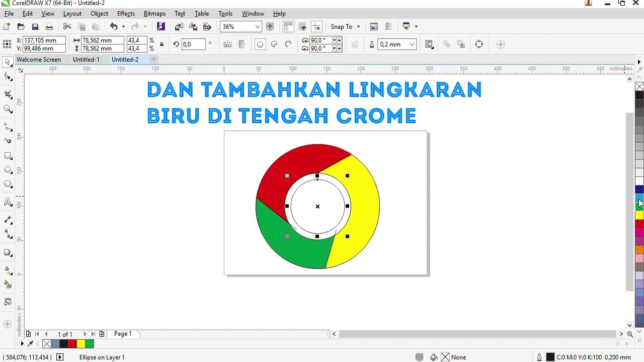This screenshot has height=362, width=644.
Task: Click the Publish to PDF icon
Action: 207,27
